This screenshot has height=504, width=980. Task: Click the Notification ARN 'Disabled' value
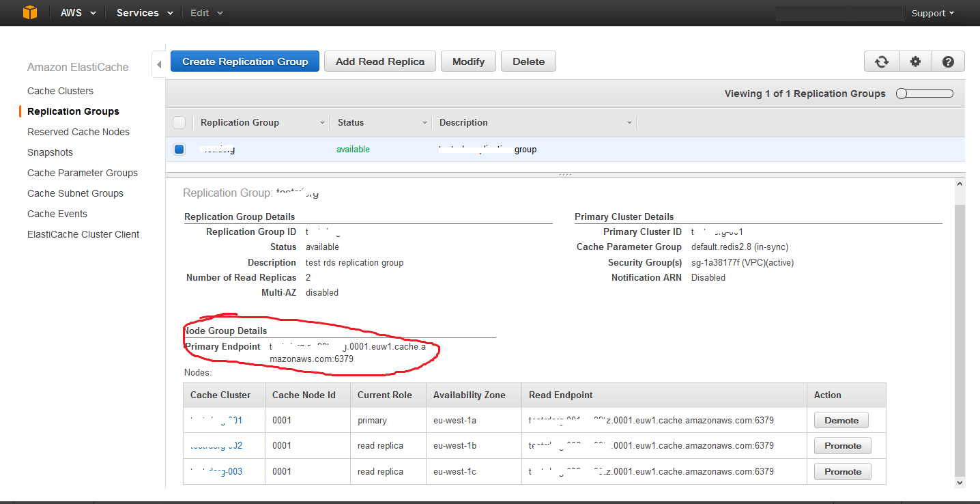coord(708,277)
